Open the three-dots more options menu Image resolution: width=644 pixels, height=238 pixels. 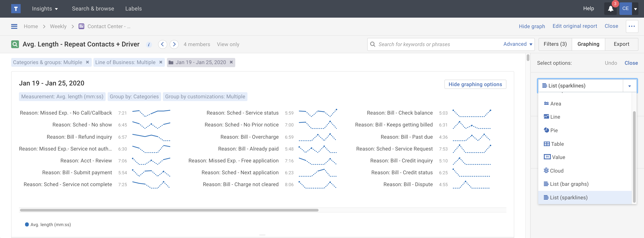click(x=632, y=26)
